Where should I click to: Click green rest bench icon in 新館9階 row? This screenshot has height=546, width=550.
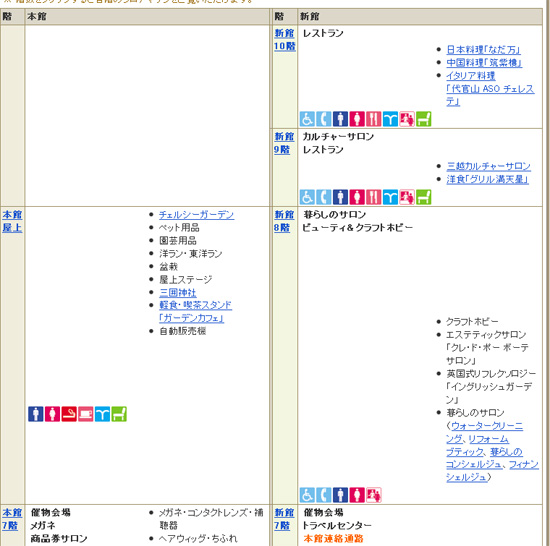423,197
